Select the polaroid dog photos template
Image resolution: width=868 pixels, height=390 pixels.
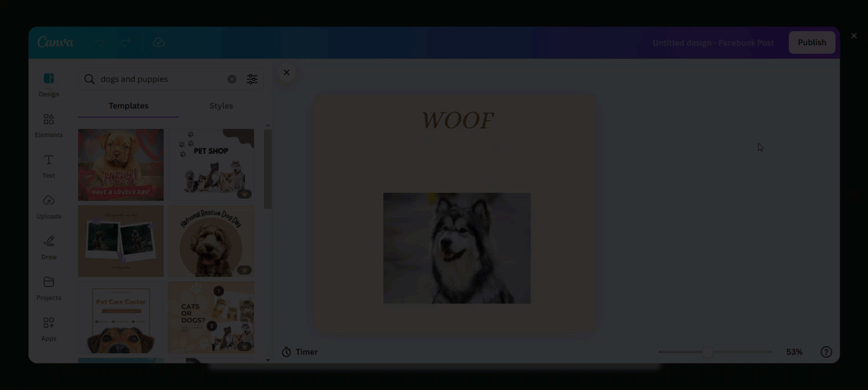coord(121,241)
